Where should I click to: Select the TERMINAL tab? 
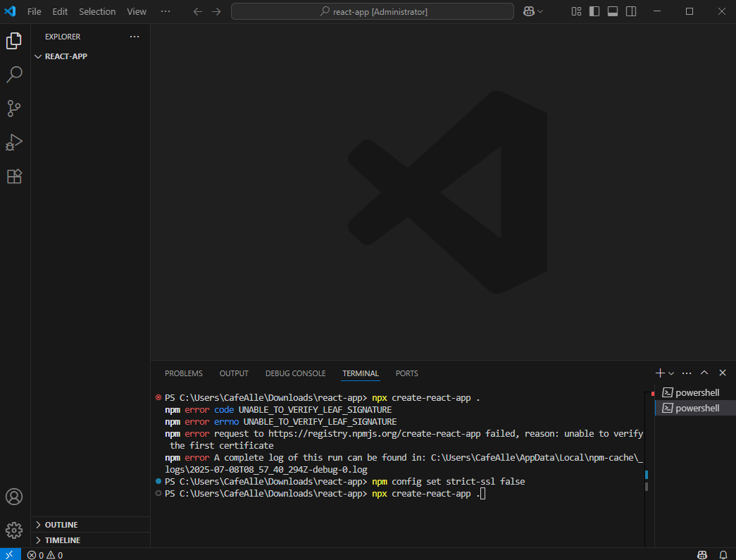(360, 373)
